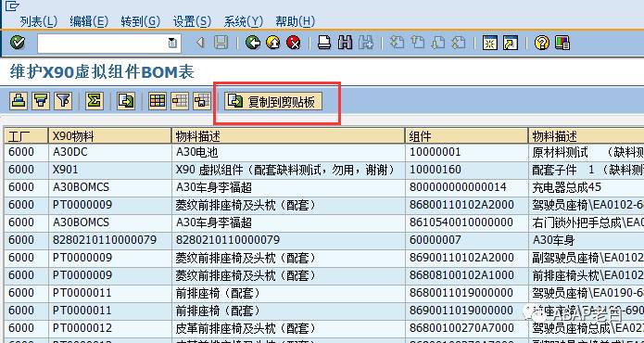Click the Sort Descending toolbar icon
Viewport: 644px width, 343px height.
coord(41,101)
